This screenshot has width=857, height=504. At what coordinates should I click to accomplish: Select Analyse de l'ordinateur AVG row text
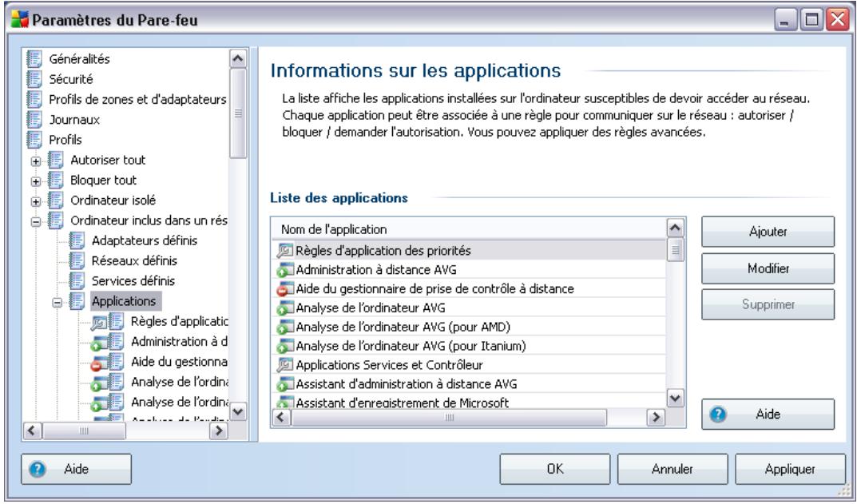[x=371, y=308]
